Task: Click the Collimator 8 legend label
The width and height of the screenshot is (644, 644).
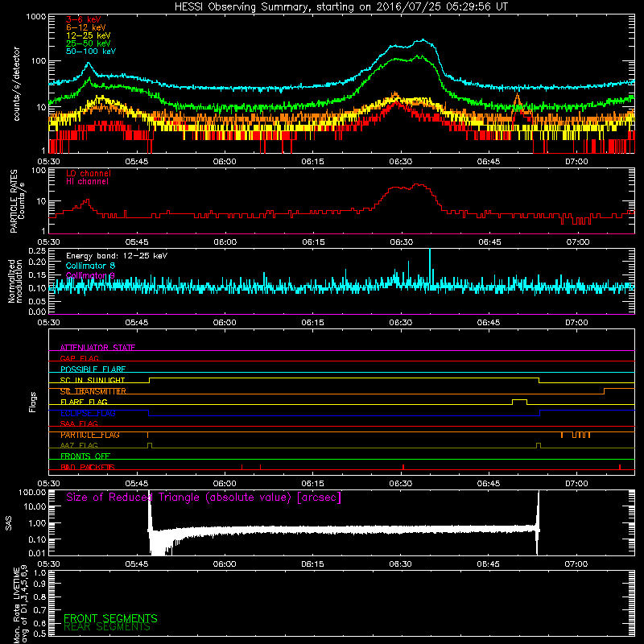Action: (90, 266)
